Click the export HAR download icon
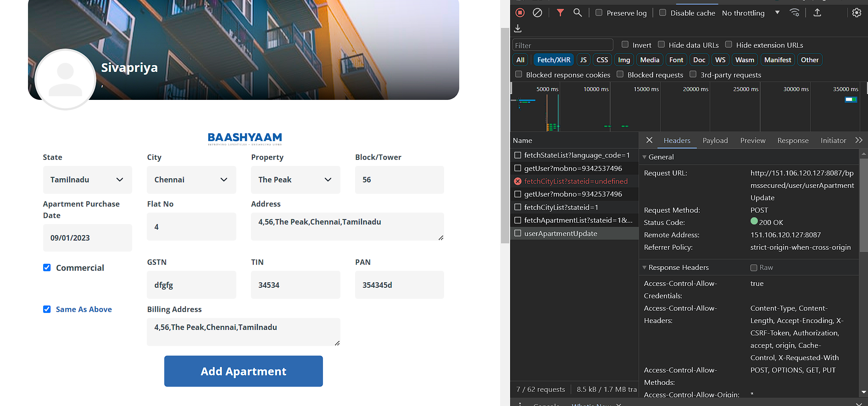Screen dimensions: 868x406 coord(518,28)
